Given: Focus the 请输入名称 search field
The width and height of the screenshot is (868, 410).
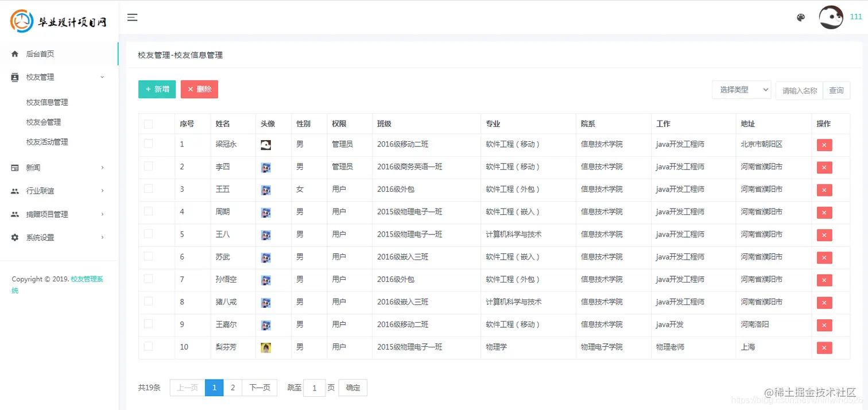Looking at the screenshot, I should click(x=799, y=90).
